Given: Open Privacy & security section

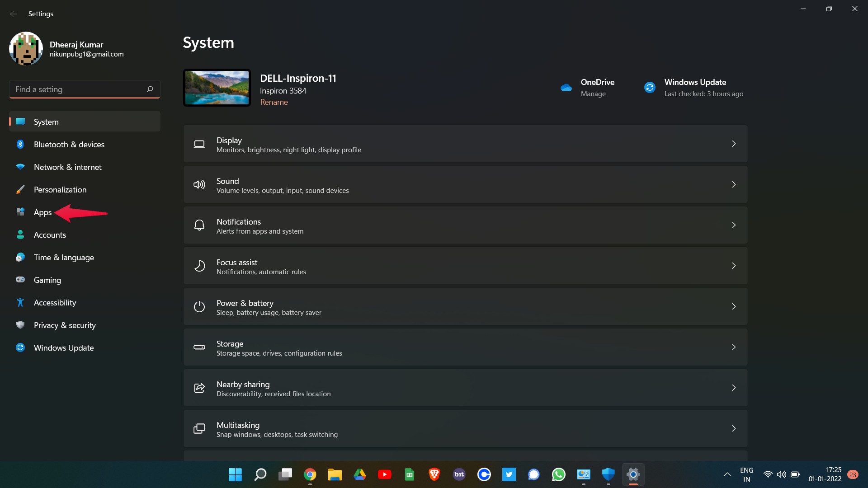Looking at the screenshot, I should [85, 325].
